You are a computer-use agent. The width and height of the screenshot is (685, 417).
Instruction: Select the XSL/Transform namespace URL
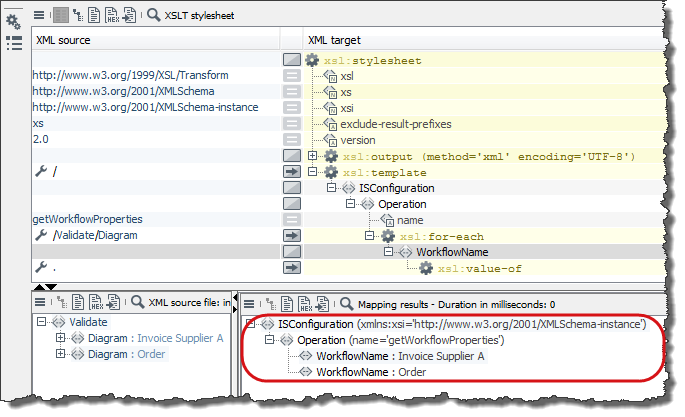click(131, 75)
